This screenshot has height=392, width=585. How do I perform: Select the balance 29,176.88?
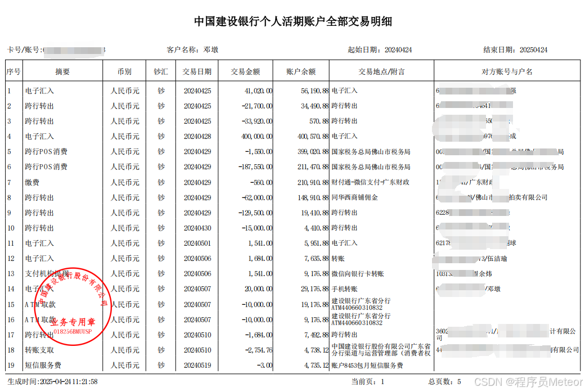[x=315, y=289]
